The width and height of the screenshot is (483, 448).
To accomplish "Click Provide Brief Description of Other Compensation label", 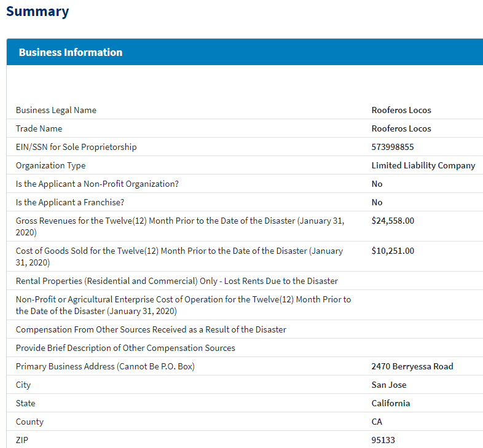I will (125, 348).
